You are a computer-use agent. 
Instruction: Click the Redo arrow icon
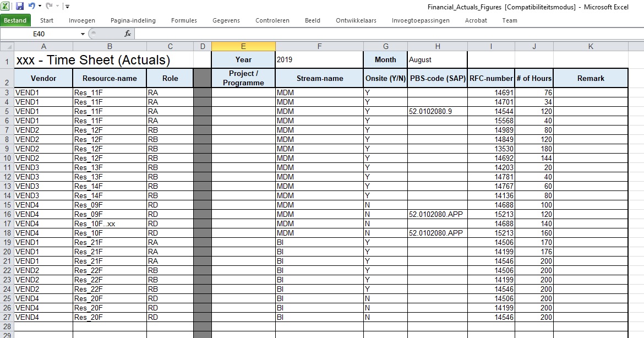pos(48,6)
